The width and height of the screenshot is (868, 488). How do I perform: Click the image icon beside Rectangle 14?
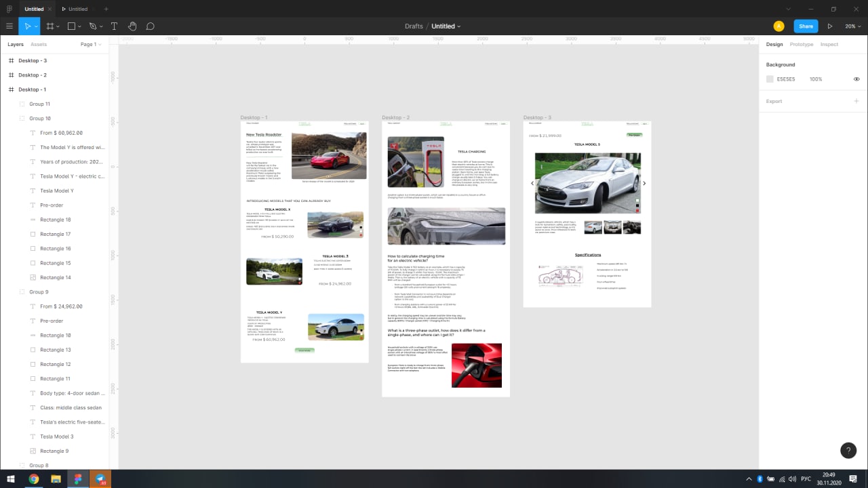coord(33,277)
